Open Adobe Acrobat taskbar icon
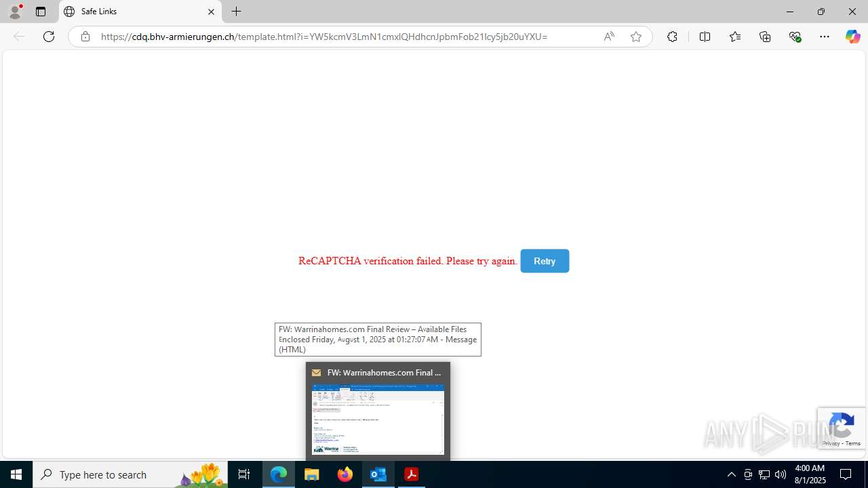868x488 pixels. [x=411, y=474]
